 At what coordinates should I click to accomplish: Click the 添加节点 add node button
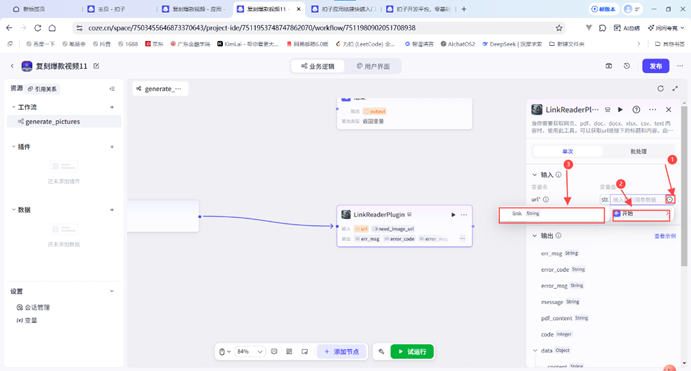coord(342,352)
